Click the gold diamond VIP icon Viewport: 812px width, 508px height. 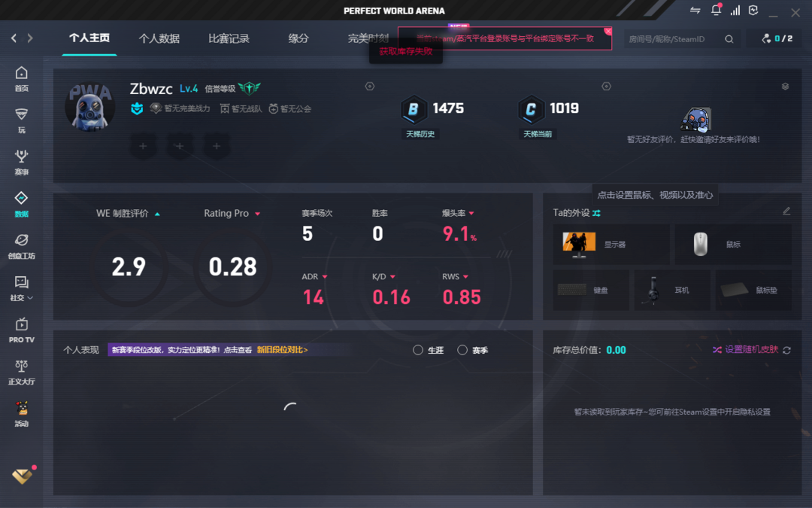click(x=22, y=476)
